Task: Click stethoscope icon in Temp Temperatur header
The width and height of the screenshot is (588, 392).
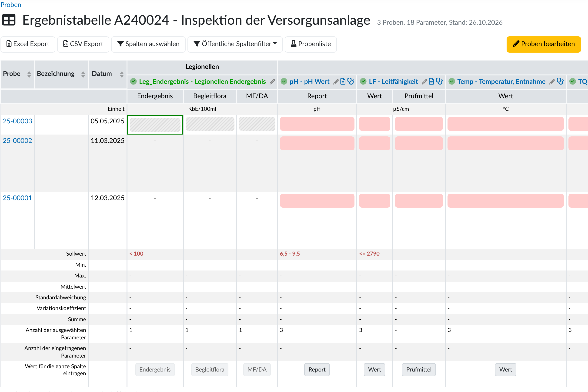Action: click(x=560, y=81)
